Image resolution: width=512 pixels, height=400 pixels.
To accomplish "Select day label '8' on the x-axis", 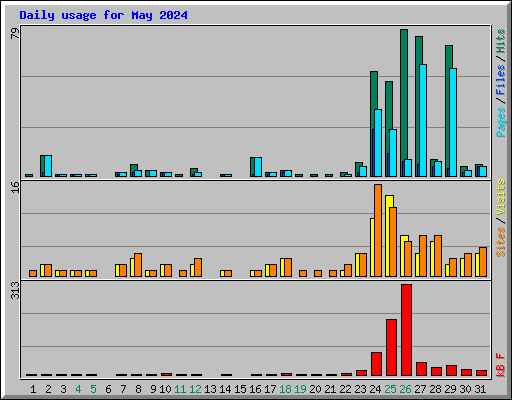I will 138,389.
